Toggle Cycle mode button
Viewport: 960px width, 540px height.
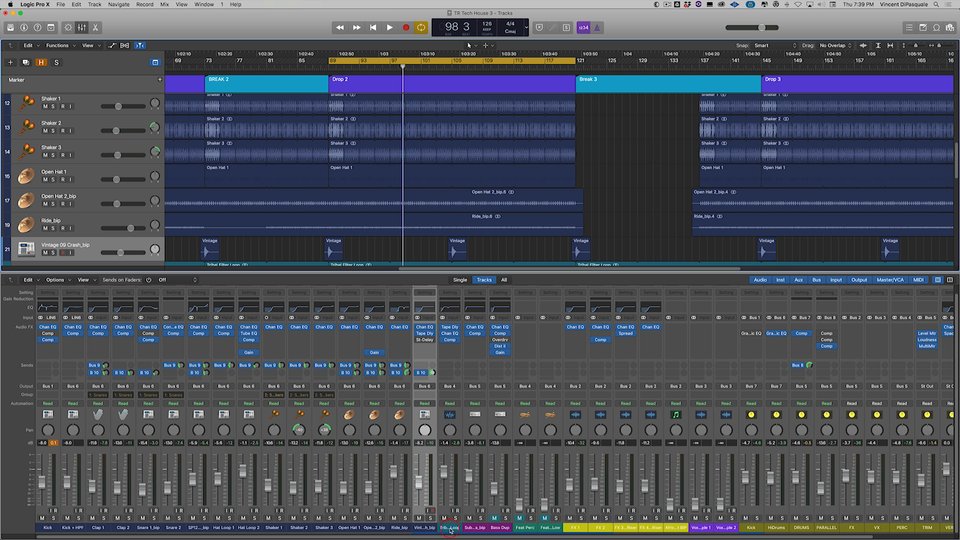click(x=421, y=28)
